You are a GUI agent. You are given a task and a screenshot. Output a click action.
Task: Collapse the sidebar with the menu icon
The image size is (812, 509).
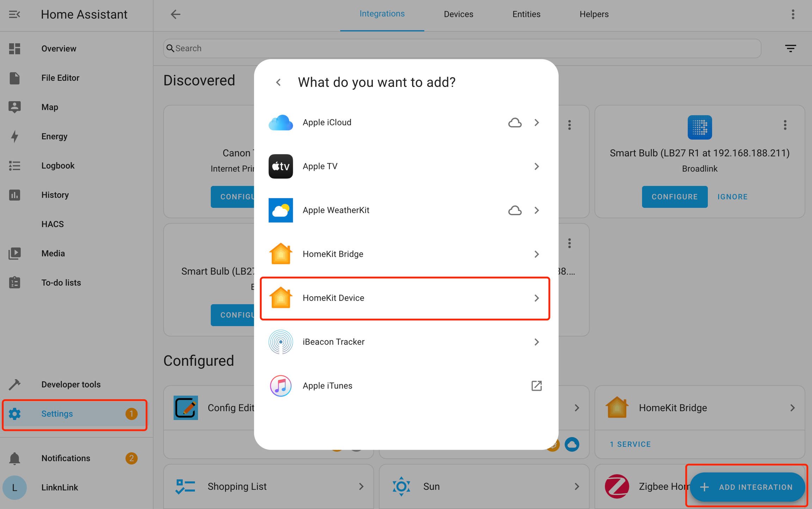point(14,14)
